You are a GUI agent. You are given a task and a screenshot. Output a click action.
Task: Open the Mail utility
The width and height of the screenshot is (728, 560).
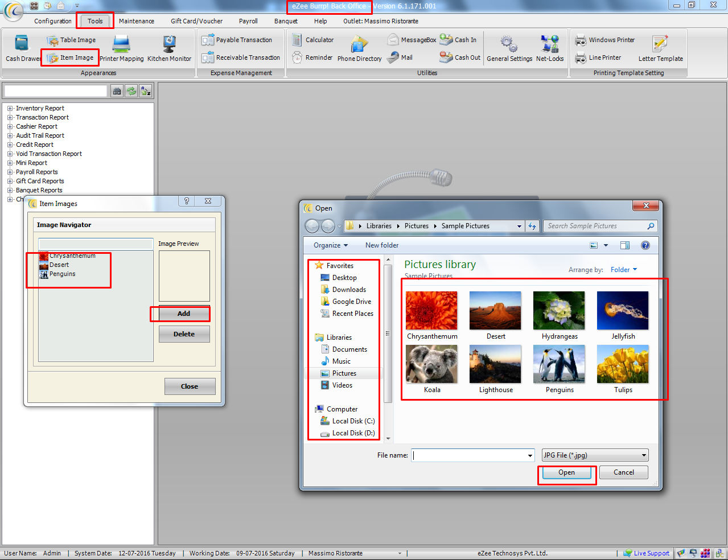[400, 57]
